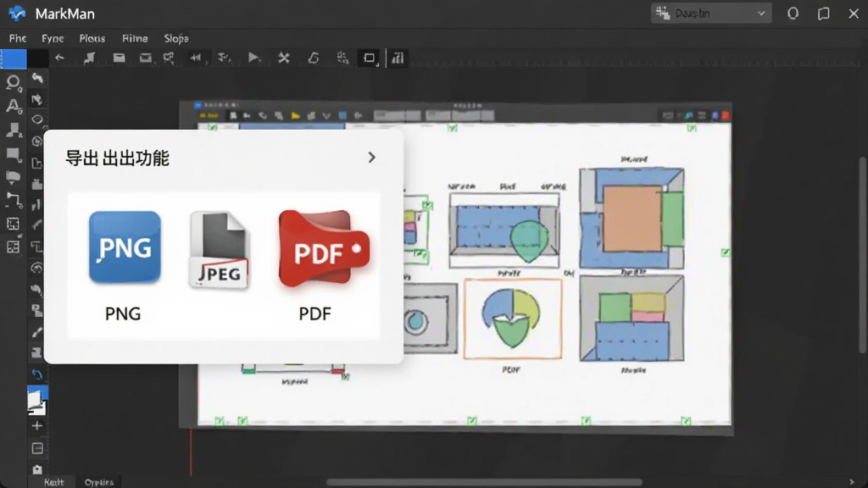This screenshot has width=868, height=488.
Task: Select the stamp tool in sidebar
Action: [x=14, y=130]
